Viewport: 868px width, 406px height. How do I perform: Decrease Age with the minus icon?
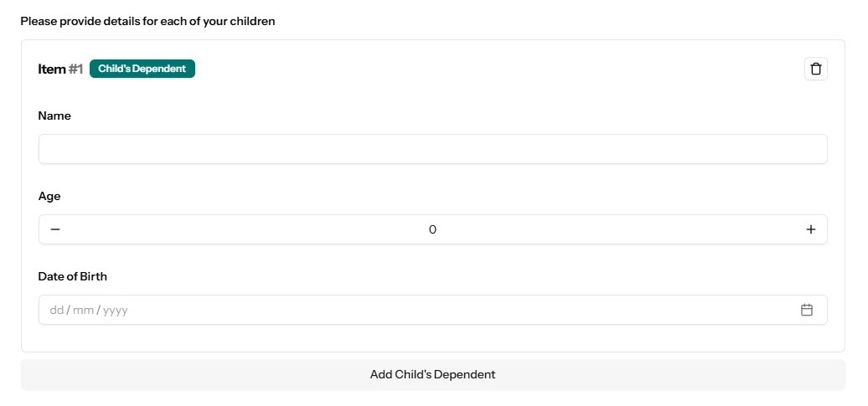[55, 229]
